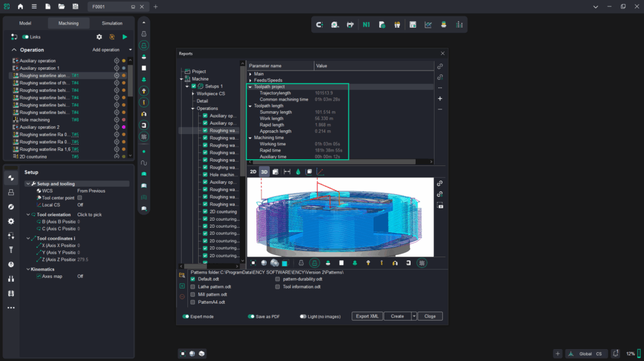Toggle Save as PDF switch
Viewport: 644px width, 361px height.
point(251,316)
